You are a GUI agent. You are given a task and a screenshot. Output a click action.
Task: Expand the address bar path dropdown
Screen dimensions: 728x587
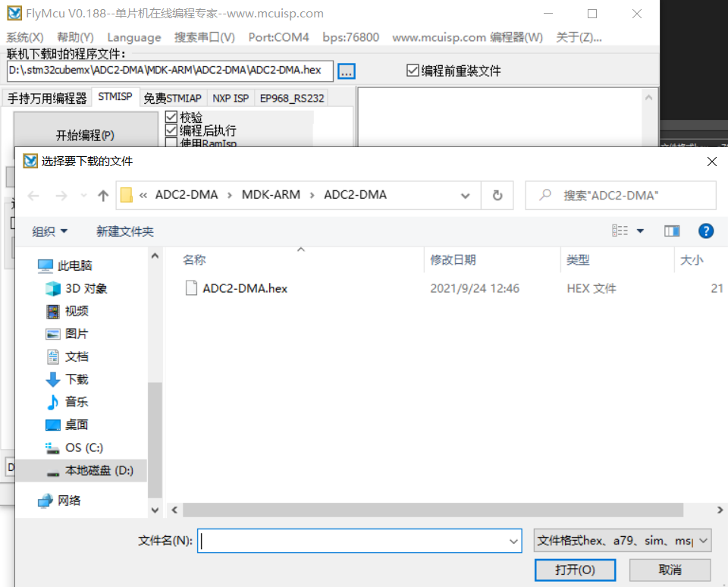pyautogui.click(x=466, y=195)
